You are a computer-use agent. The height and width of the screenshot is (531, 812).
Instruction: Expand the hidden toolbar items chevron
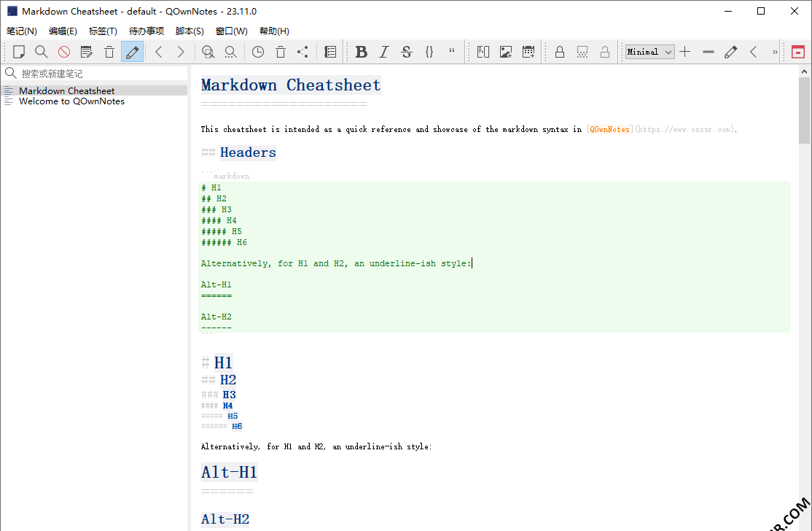[775, 52]
